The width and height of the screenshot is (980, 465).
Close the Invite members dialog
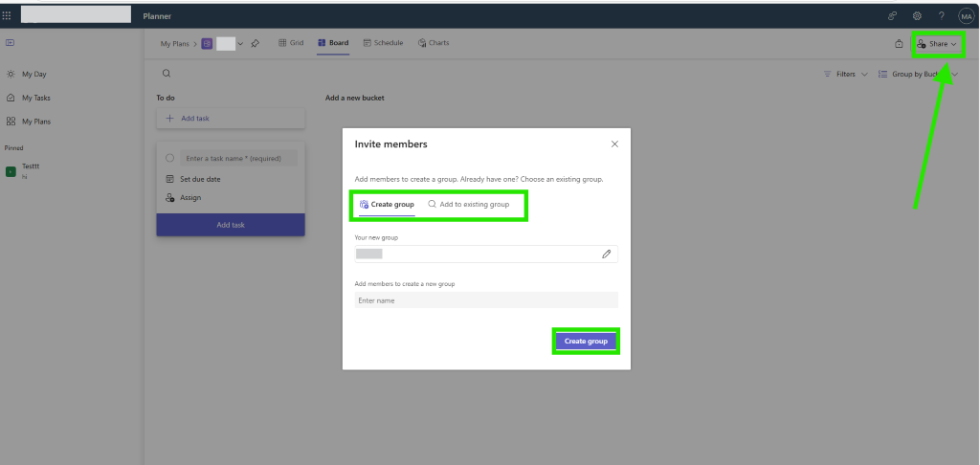pos(614,144)
